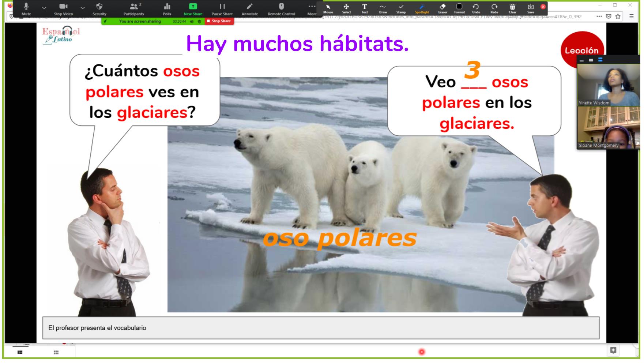The image size is (644, 364).
Task: Undo the last annotation
Action: pos(476,8)
